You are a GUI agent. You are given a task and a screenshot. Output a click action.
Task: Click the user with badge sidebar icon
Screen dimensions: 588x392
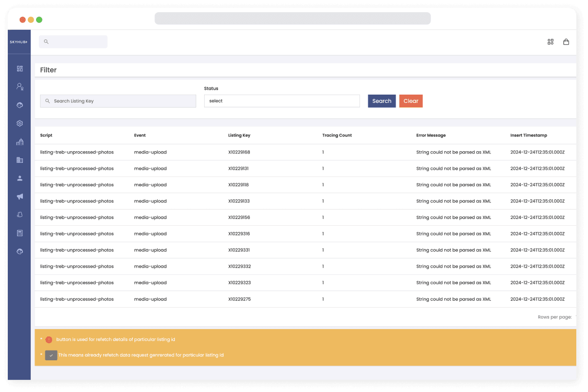point(19,87)
